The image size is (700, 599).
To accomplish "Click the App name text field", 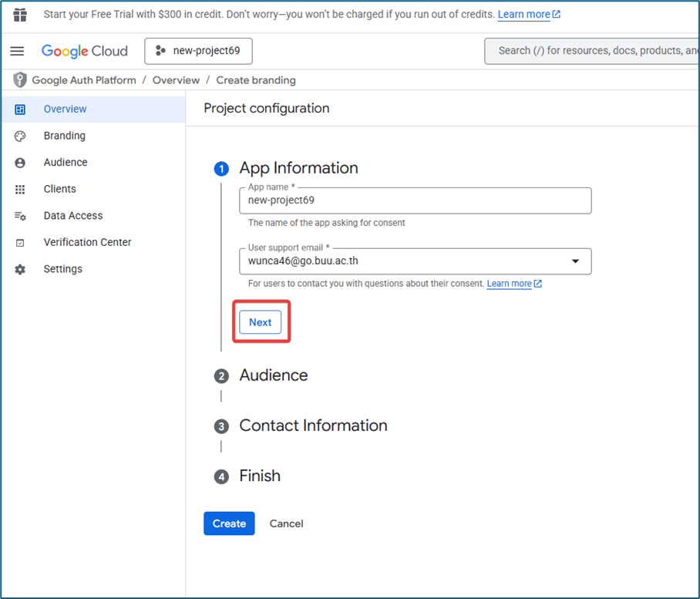I will (415, 200).
